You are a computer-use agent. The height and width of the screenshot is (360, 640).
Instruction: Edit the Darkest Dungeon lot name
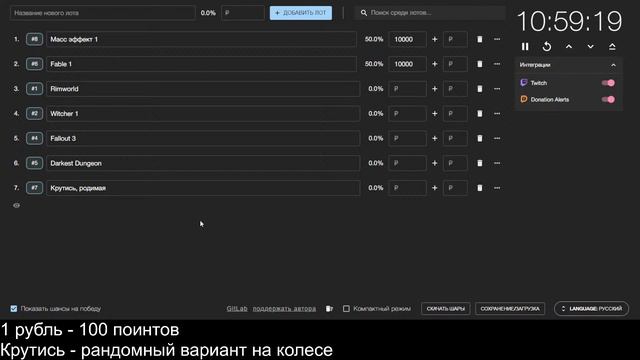(x=203, y=163)
